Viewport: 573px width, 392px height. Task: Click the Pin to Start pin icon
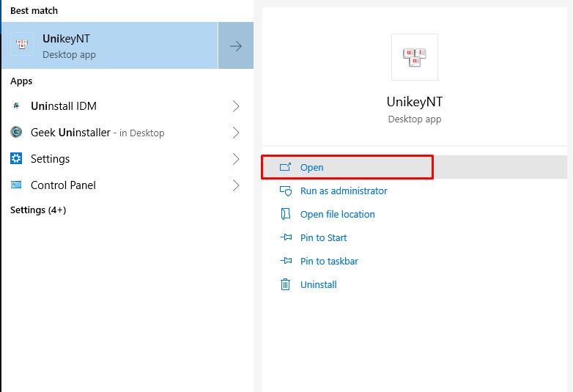point(286,237)
